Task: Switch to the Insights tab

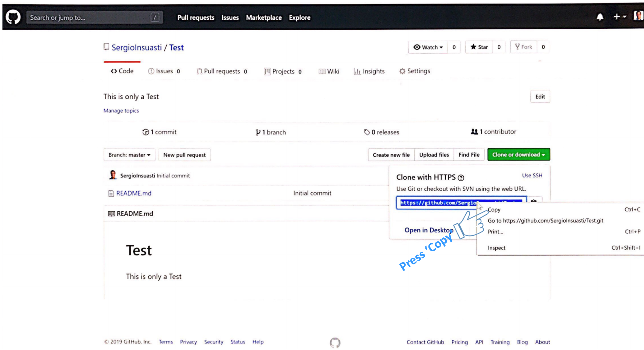Action: [x=369, y=71]
